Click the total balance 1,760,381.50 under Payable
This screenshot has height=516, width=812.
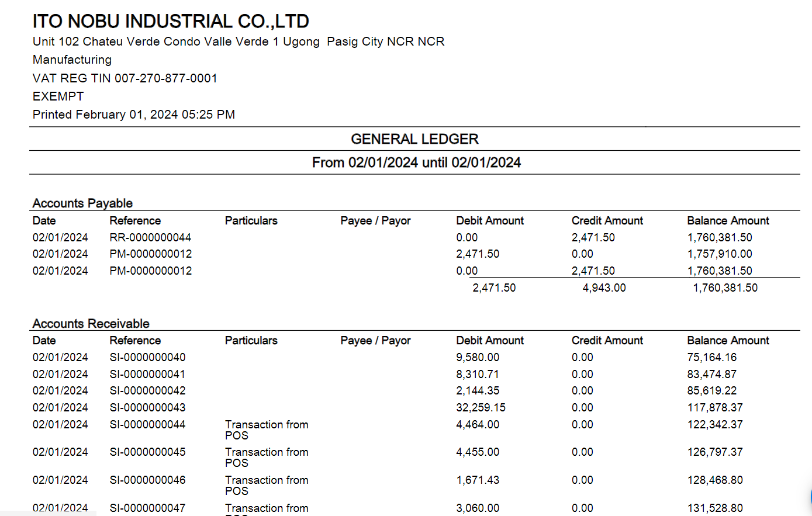click(x=725, y=288)
